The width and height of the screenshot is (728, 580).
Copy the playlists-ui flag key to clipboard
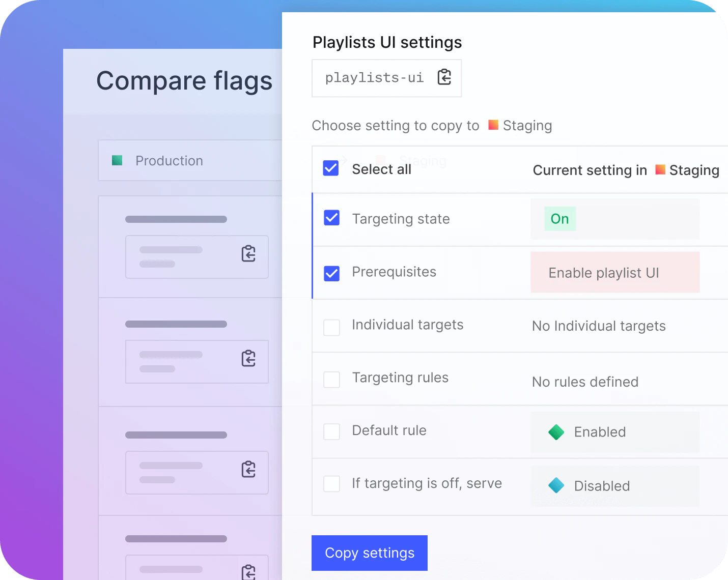point(444,77)
